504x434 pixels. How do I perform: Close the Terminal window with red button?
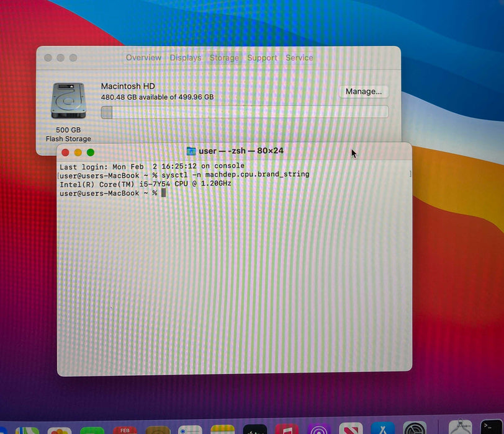tap(65, 153)
